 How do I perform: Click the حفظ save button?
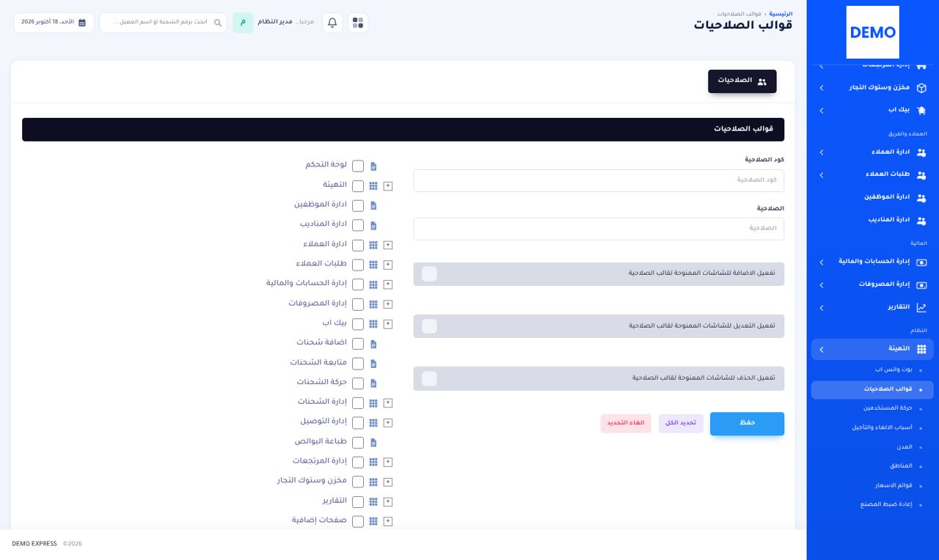[x=747, y=424]
